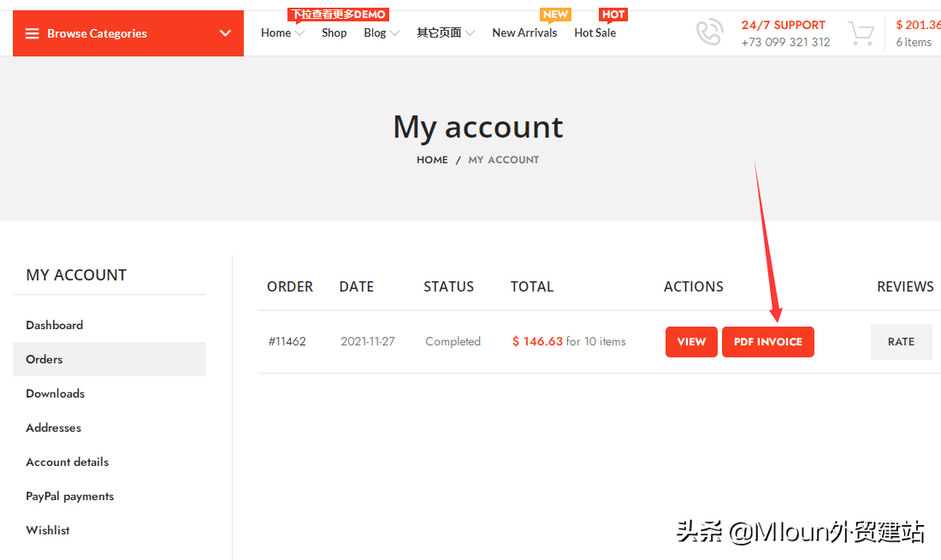
Task: Open the 其它页面 dropdown menu
Action: (x=469, y=33)
